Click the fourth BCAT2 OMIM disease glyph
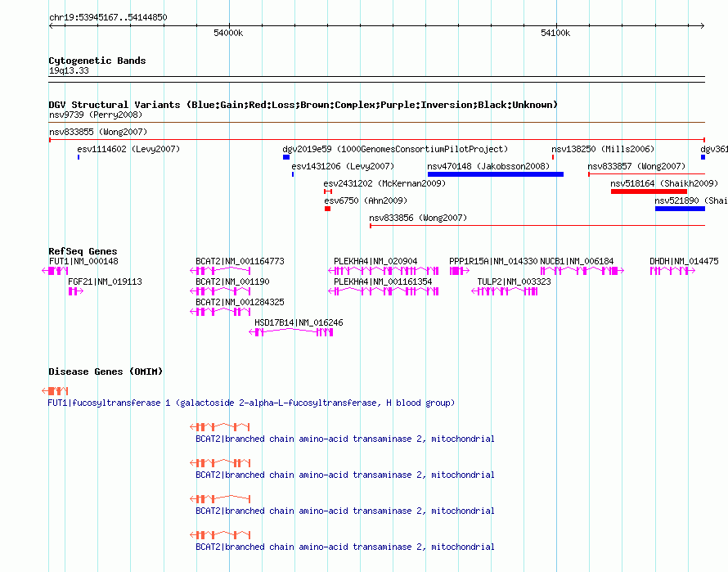The width and height of the screenshot is (728, 572). (x=220, y=535)
